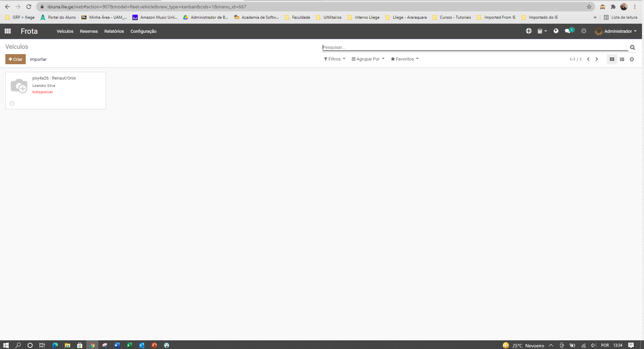Screen dimensions: 644x349
Task: Bookmark this page with star icon
Action: pyautogui.click(x=589, y=7)
